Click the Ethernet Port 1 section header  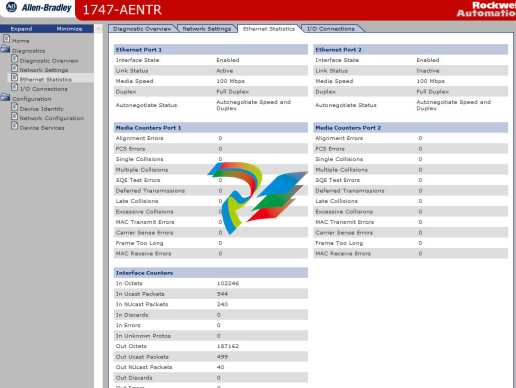pos(211,50)
